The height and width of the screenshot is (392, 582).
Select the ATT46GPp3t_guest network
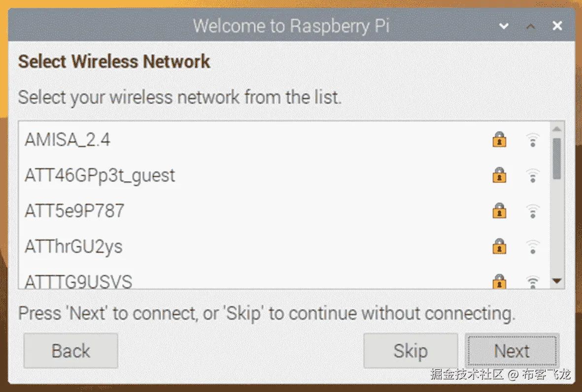pyautogui.click(x=100, y=176)
